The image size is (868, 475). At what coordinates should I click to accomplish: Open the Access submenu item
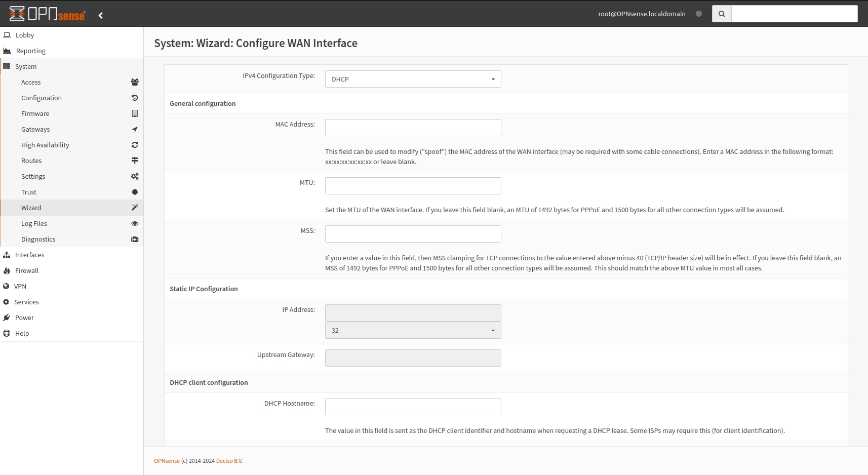[x=71, y=82]
